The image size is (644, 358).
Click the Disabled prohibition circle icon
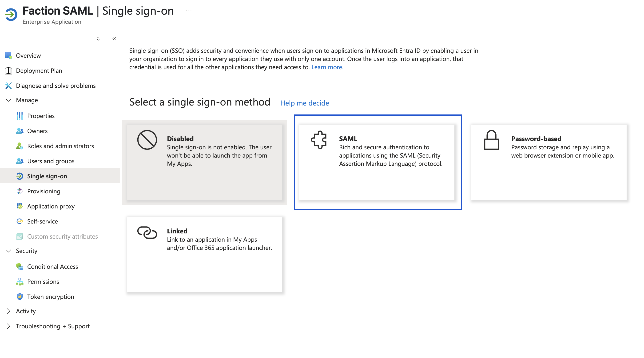[147, 140]
